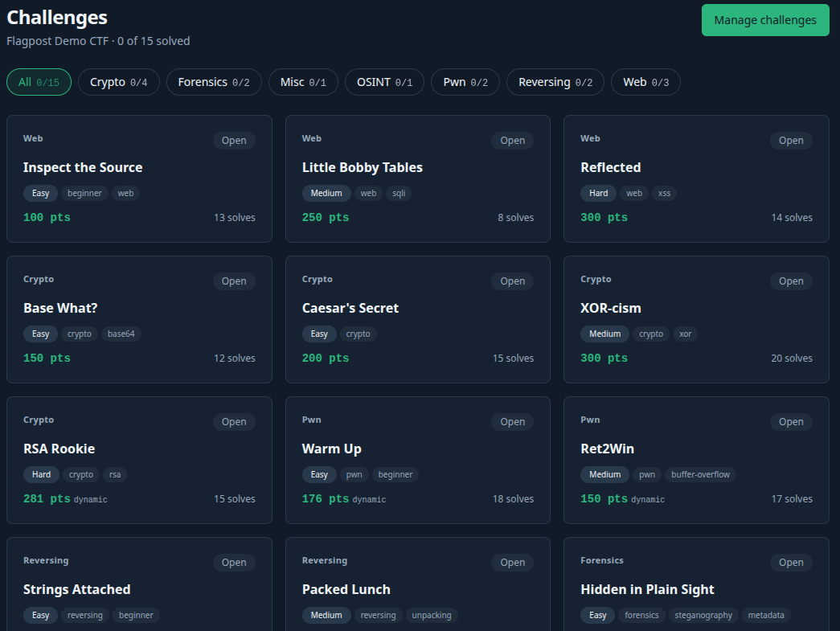Click the buffer-overflow tag on Ret2Win
Viewport: 840px width, 631px height.
pos(700,474)
